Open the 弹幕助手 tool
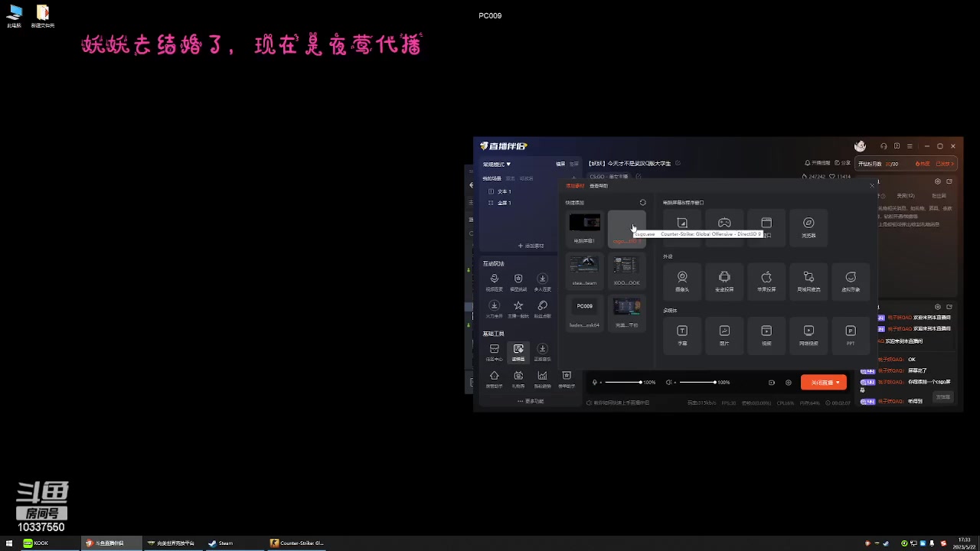The height and width of the screenshot is (551, 980). (567, 379)
